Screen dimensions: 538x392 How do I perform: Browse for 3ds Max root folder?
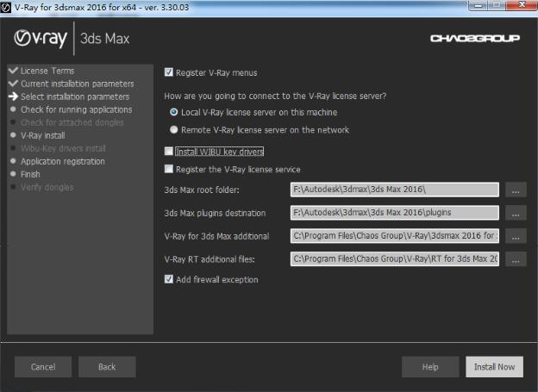click(x=516, y=190)
